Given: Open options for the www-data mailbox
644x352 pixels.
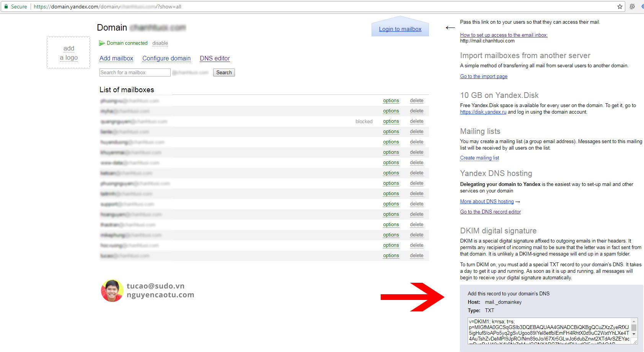Looking at the screenshot, I should [x=391, y=163].
